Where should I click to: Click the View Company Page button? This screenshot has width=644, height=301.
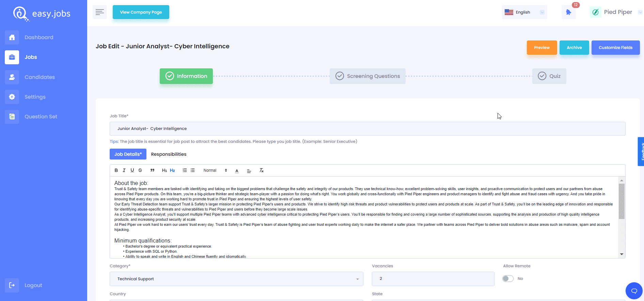tap(141, 12)
